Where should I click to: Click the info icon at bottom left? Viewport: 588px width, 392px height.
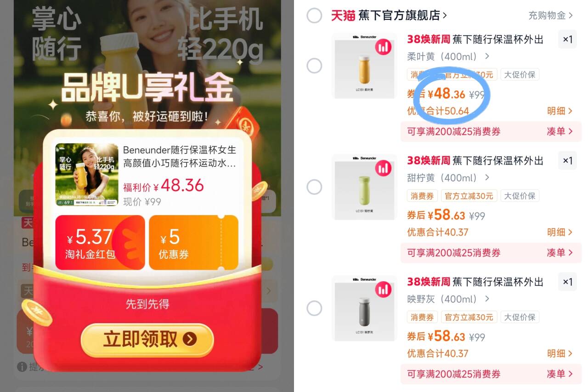[x=22, y=367]
